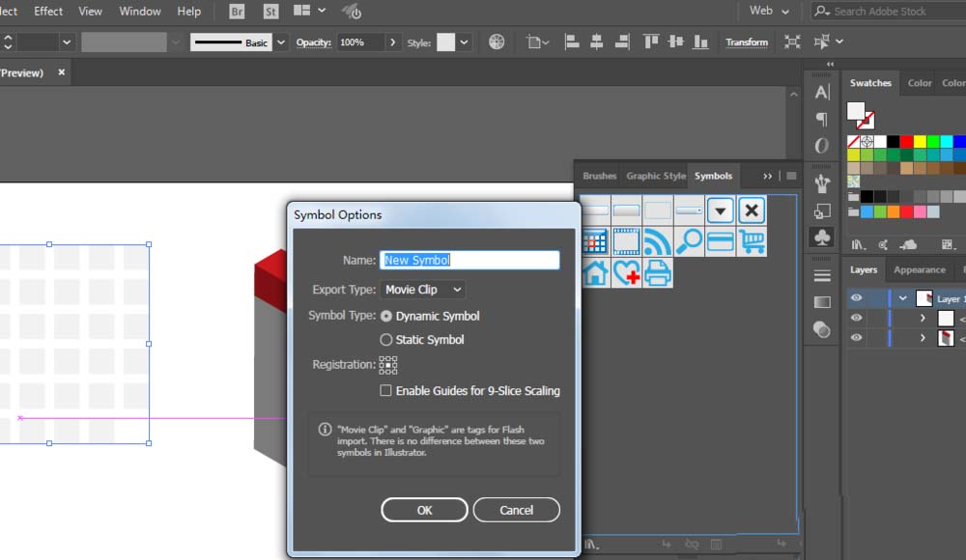Click the Recolor Artwork wheel icon
This screenshot has height=560, width=966.
[497, 42]
